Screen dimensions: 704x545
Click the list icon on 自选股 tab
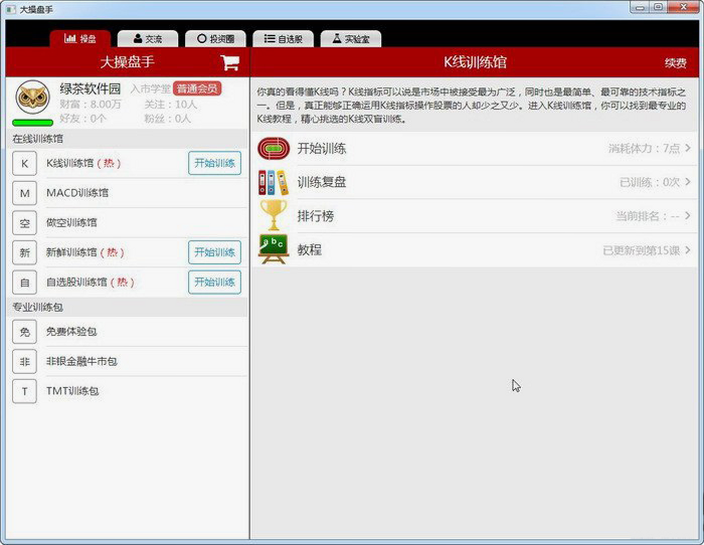269,39
